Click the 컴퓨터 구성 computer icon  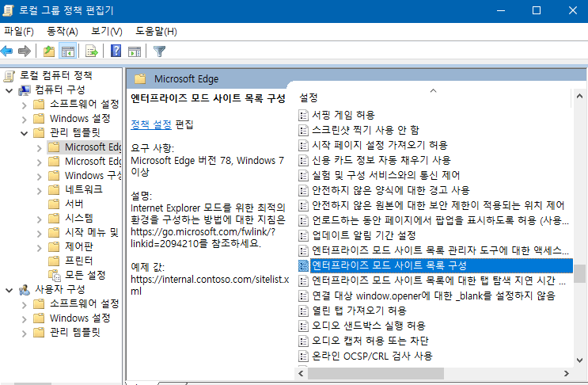(x=25, y=90)
